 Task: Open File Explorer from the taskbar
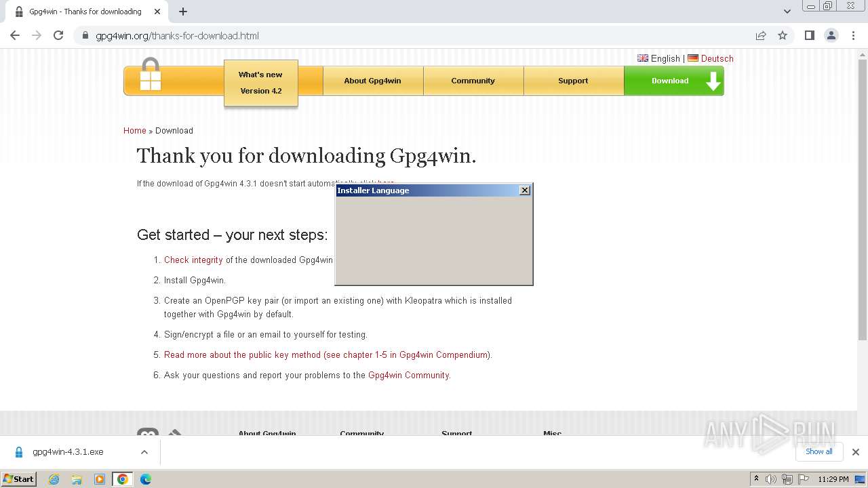coord(77,479)
